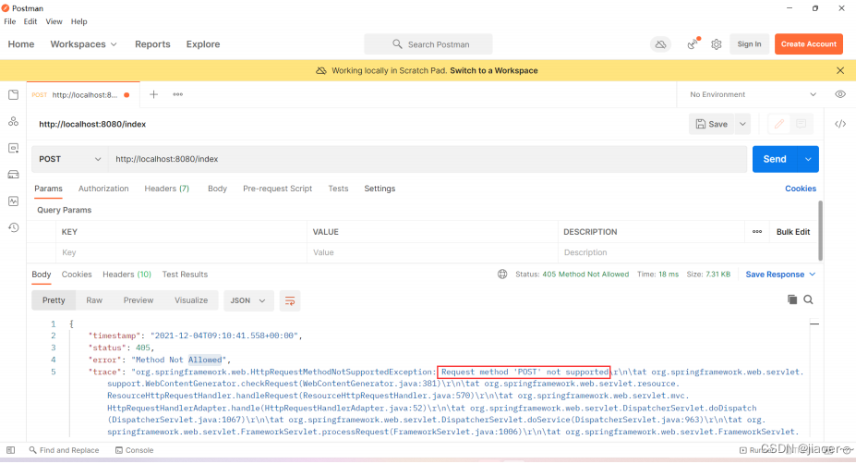Open the No Environment selector

point(753,95)
